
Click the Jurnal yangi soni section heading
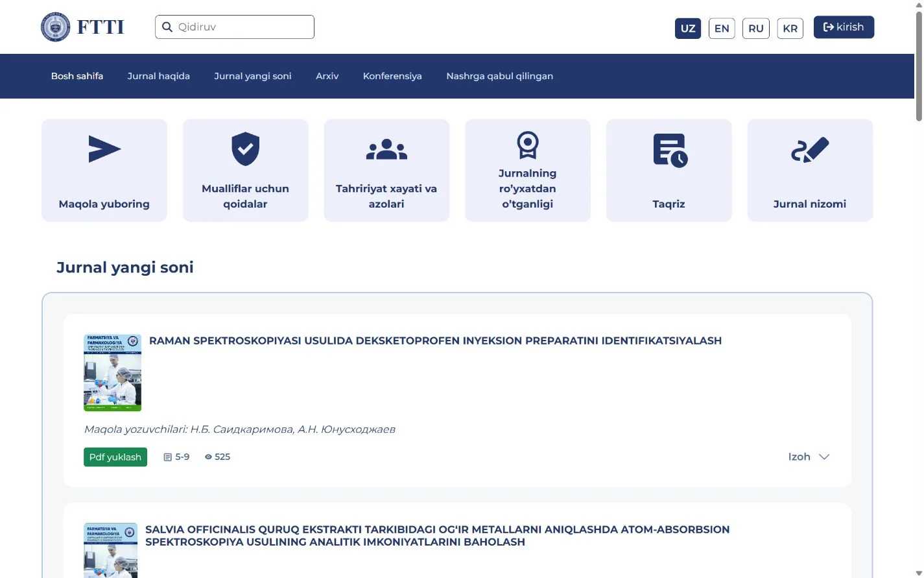tap(125, 267)
